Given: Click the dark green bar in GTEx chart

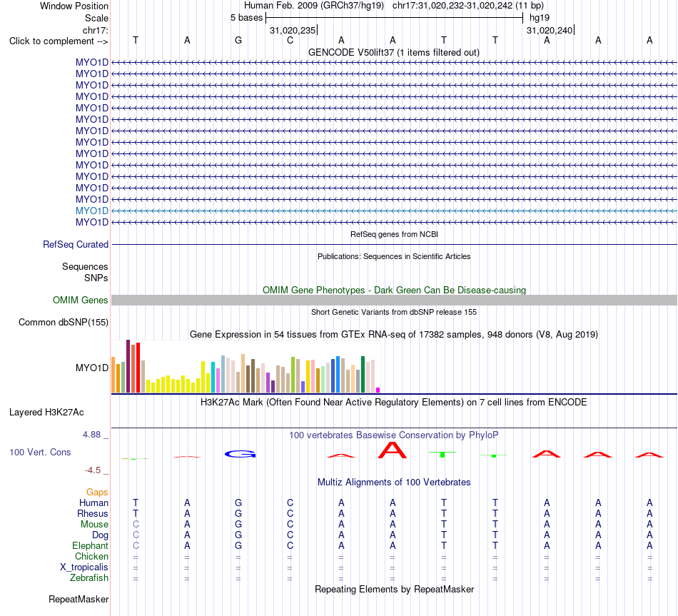Looking at the screenshot, I should (363, 374).
